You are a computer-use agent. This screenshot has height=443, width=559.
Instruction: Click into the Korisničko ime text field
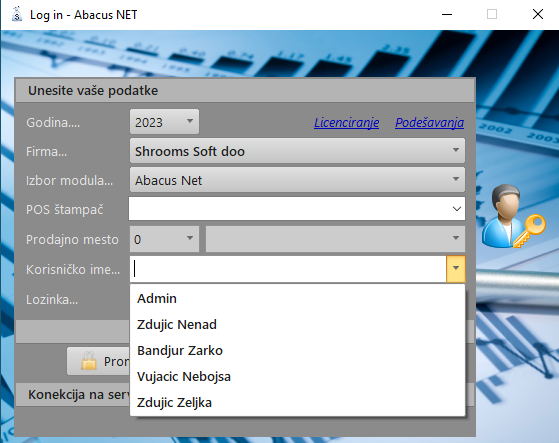288,268
